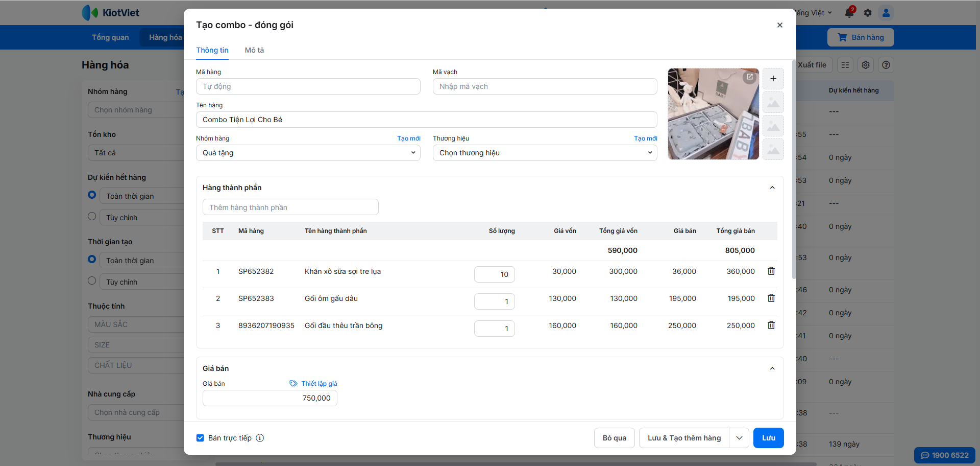
Task: Click the Mã hàng input field
Action: pos(308,86)
